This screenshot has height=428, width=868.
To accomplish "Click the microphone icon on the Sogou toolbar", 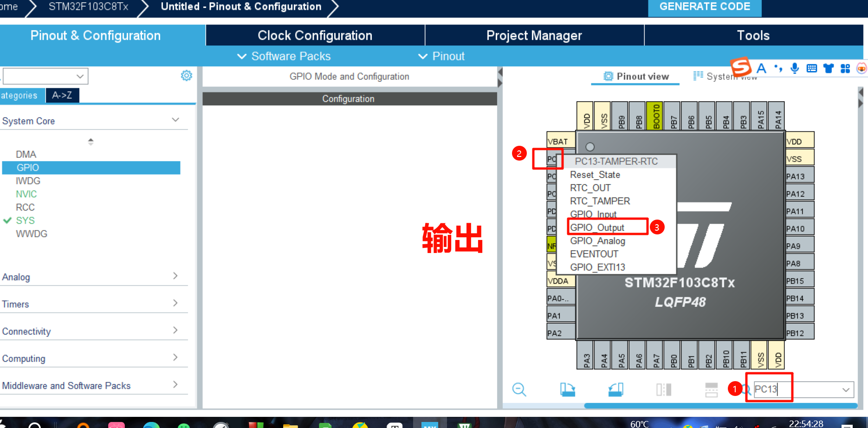I will tap(795, 68).
